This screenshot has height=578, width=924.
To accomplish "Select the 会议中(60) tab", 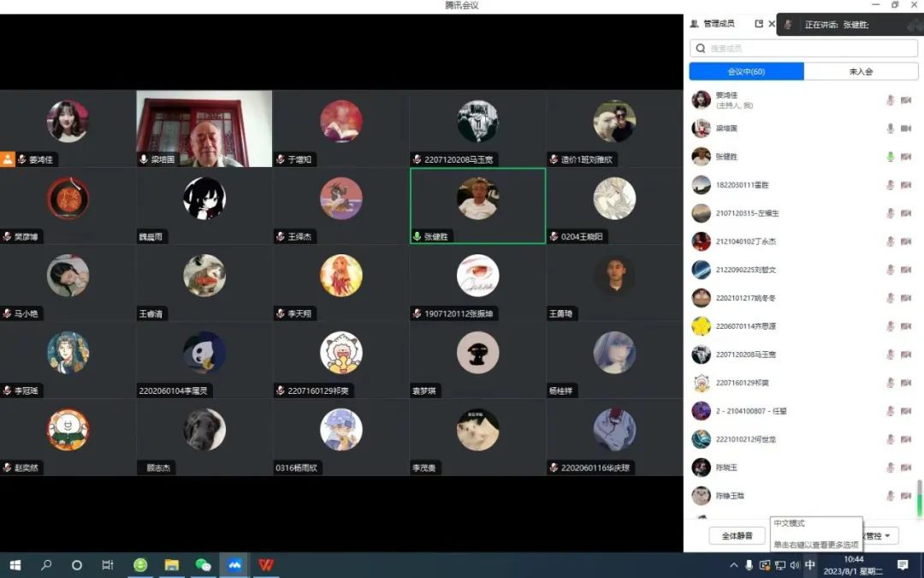I will coord(746,72).
